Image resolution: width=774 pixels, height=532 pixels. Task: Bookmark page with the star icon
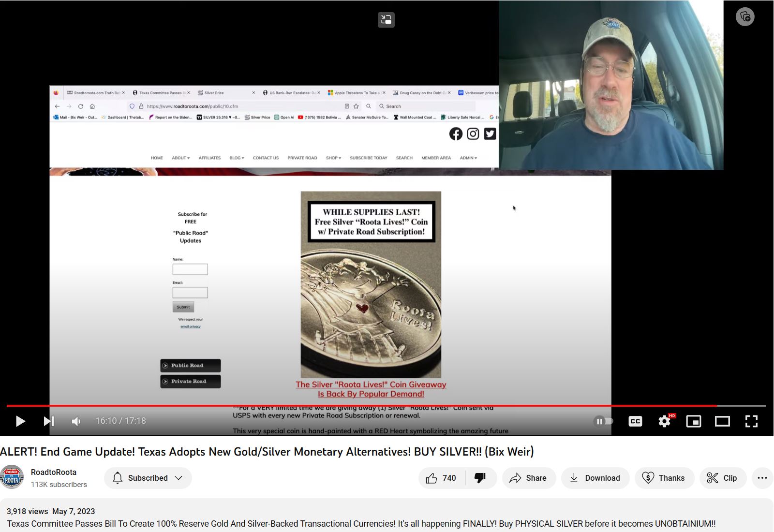click(x=357, y=106)
